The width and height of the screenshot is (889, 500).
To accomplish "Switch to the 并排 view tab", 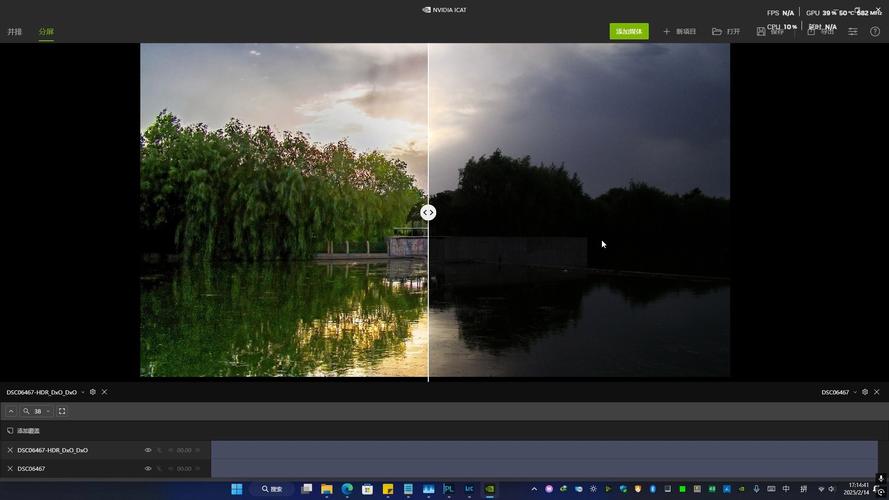I will pos(15,32).
